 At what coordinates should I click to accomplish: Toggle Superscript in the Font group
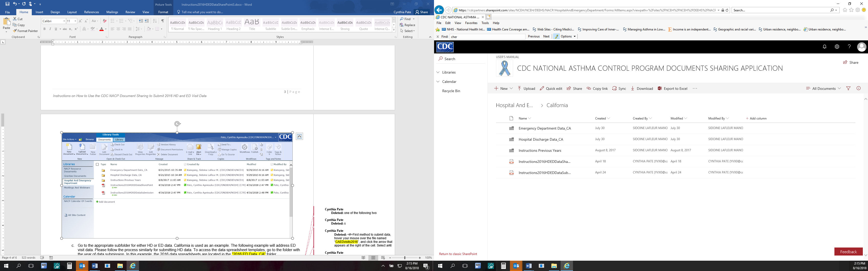click(76, 29)
